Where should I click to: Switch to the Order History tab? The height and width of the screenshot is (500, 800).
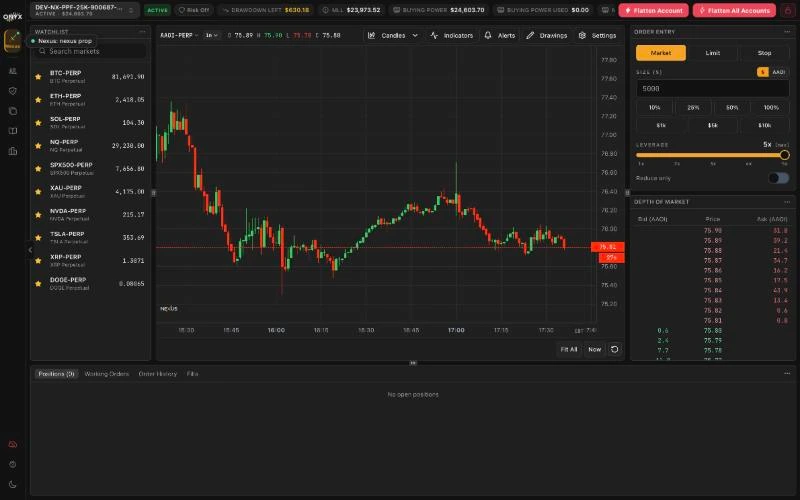[158, 374]
